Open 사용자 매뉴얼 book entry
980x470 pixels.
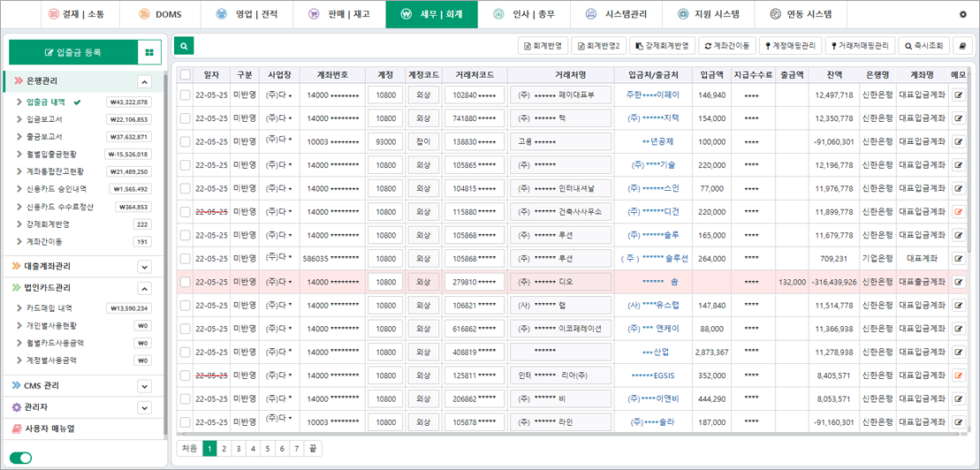pos(43,428)
